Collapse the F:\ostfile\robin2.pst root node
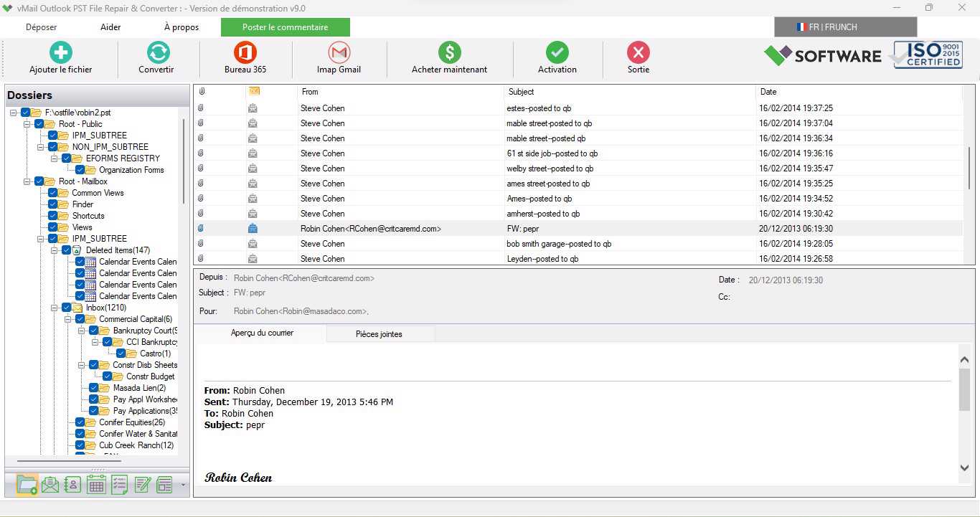This screenshot has height=517, width=980. pyautogui.click(x=14, y=113)
